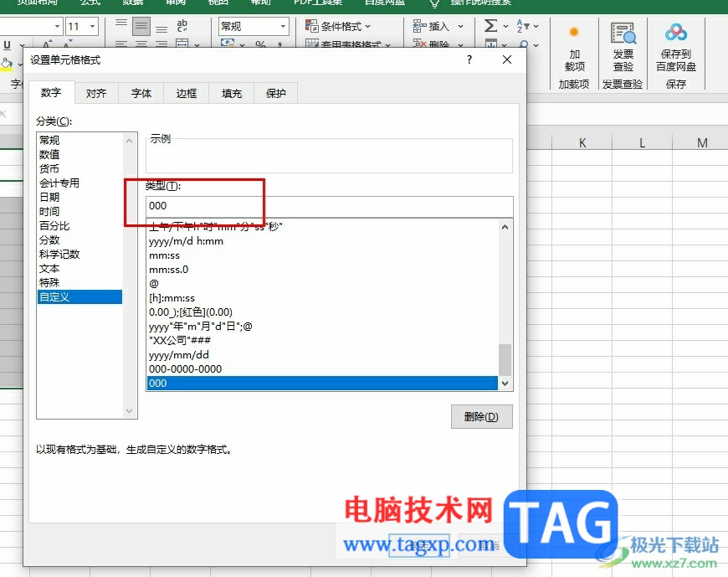Viewport: 728px width, 577px height.
Task: Click category list scroll down arrow
Action: [130, 411]
